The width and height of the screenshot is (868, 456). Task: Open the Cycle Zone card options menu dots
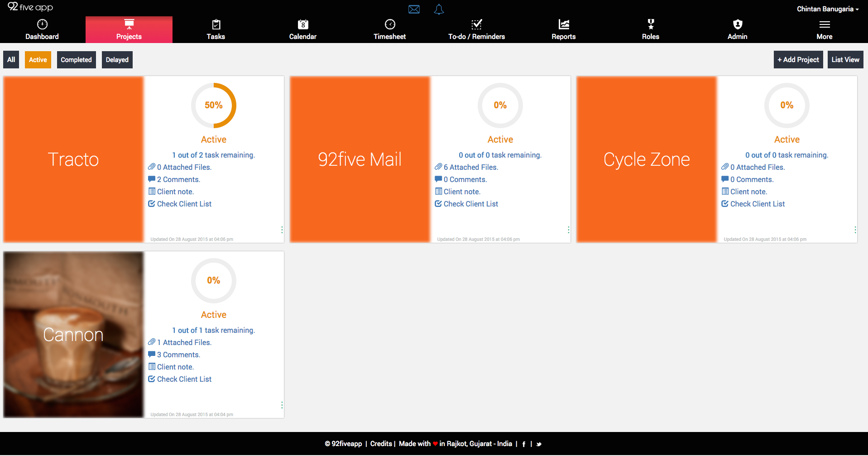click(855, 230)
